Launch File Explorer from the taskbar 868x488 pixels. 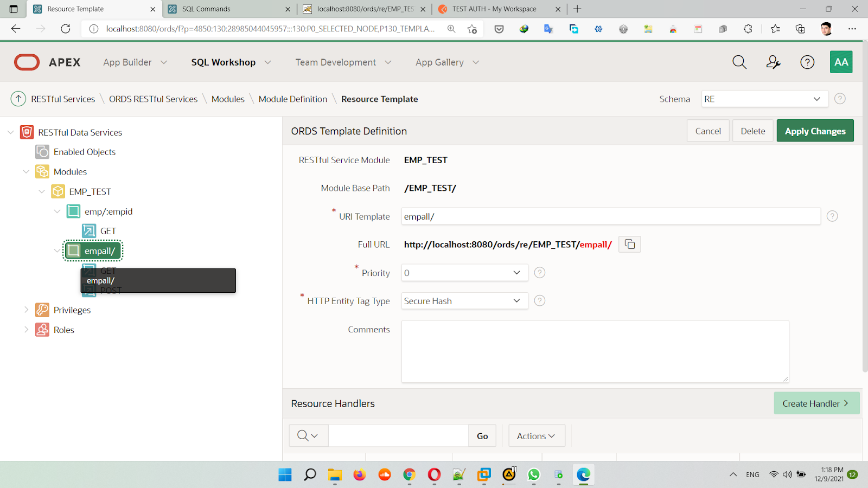[x=335, y=475]
